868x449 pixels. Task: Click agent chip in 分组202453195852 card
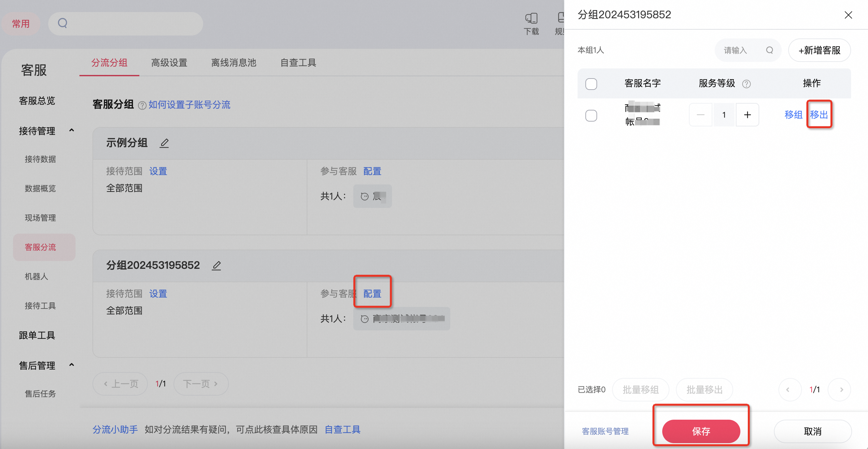[x=401, y=318]
